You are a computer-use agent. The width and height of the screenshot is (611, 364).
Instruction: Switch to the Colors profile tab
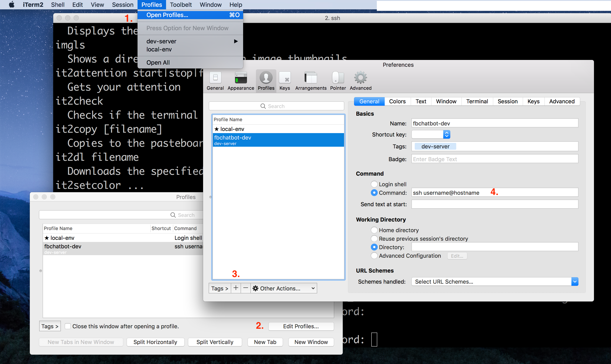397,101
